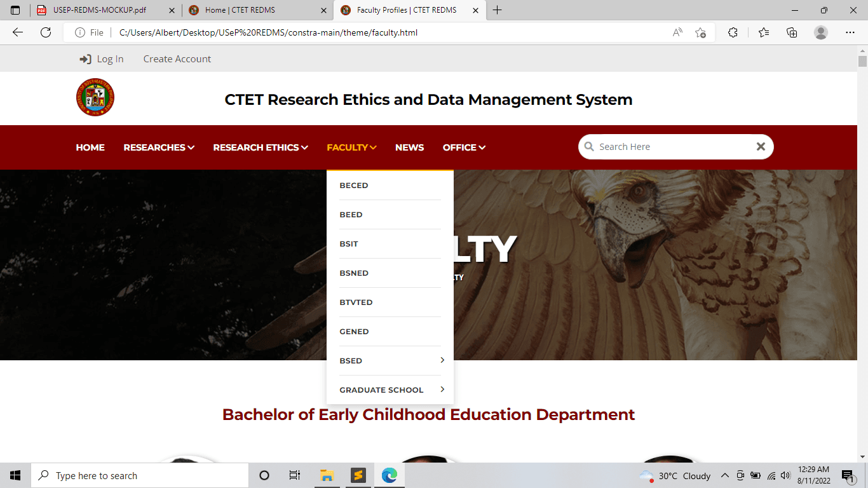This screenshot has height=488, width=868.
Task: Open Collections panel
Action: point(792,32)
